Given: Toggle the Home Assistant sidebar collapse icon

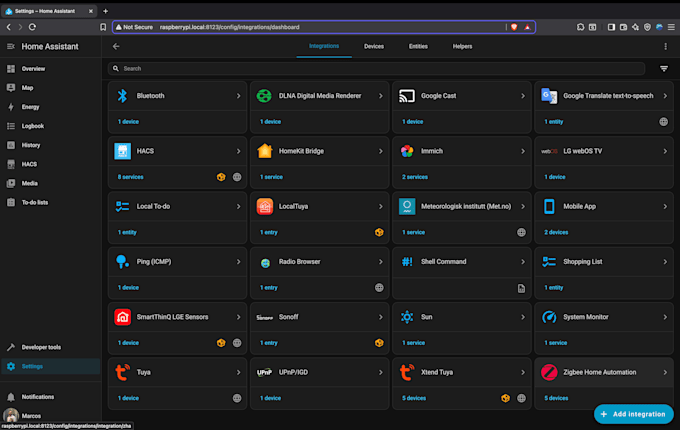Looking at the screenshot, I should point(11,46).
